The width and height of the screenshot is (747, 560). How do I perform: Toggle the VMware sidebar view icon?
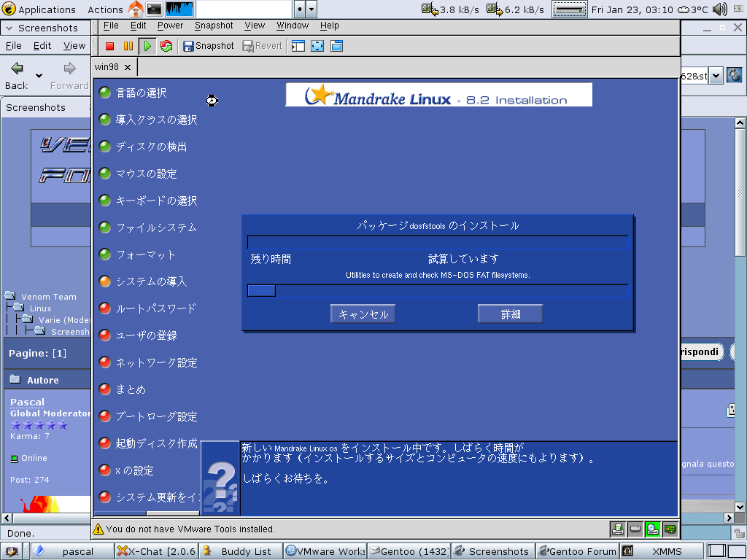298,46
